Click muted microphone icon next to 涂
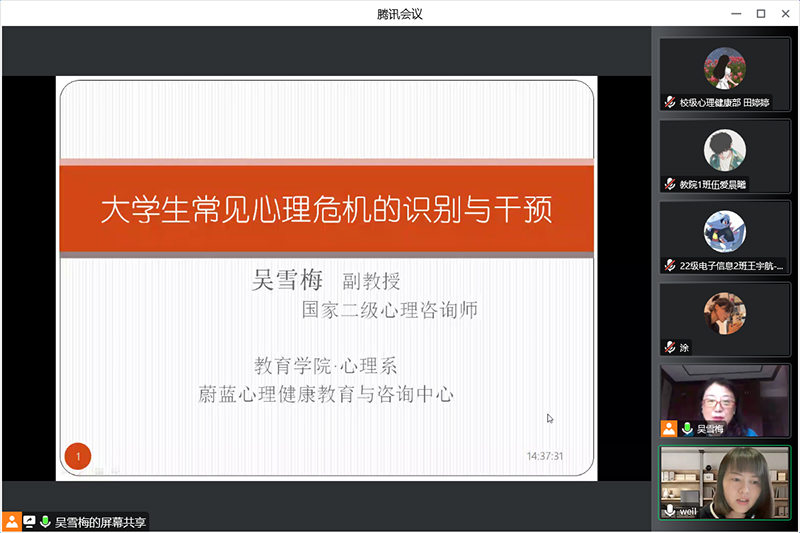 [x=670, y=347]
